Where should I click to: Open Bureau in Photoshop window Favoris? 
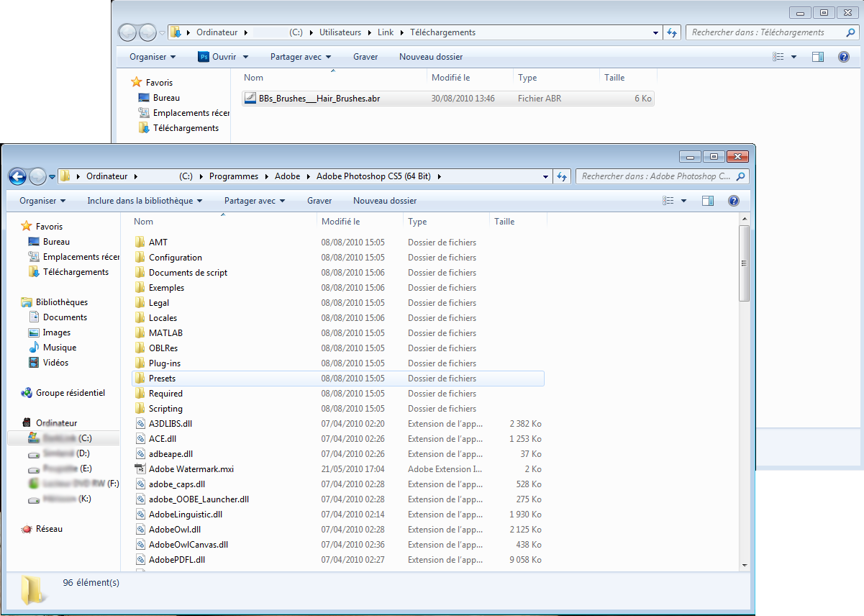pyautogui.click(x=56, y=243)
